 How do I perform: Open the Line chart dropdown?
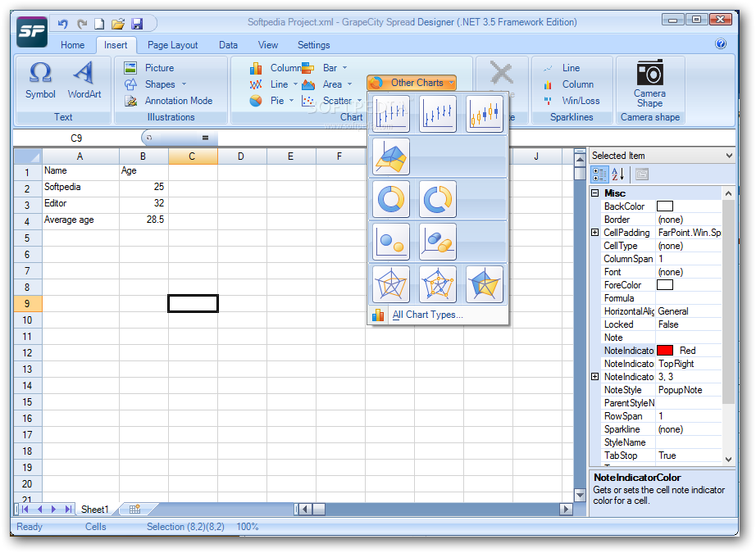[x=295, y=84]
